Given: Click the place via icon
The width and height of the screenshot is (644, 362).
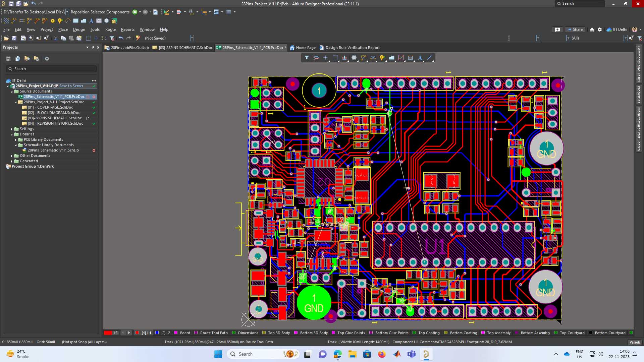Looking at the screenshot, I should 382,58.
